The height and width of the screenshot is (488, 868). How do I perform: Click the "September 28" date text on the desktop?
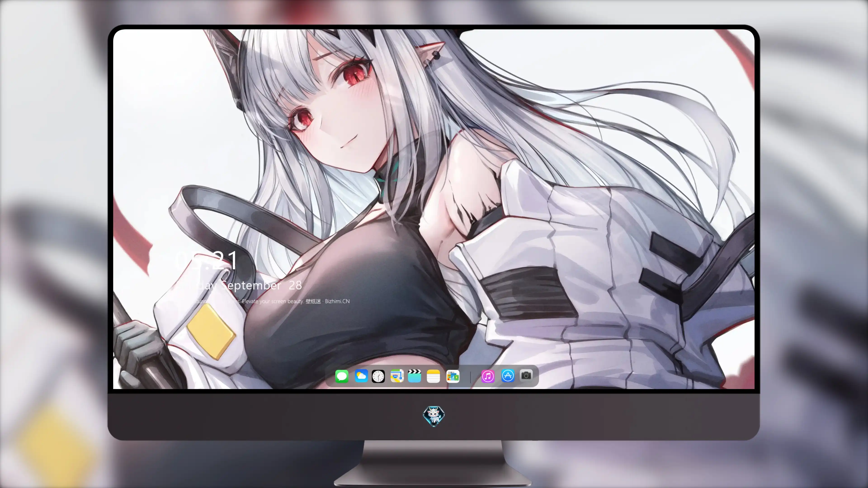click(x=261, y=285)
